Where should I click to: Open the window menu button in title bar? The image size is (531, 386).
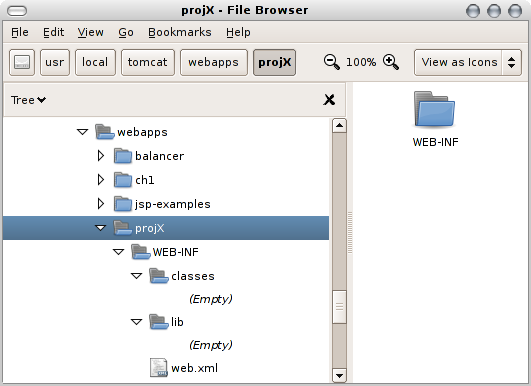point(17,11)
